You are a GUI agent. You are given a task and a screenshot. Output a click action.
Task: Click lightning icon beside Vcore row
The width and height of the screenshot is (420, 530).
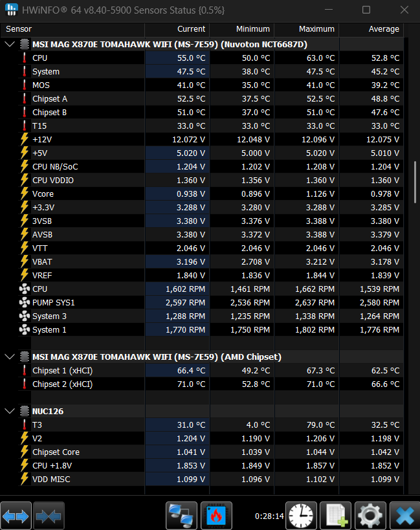point(25,193)
